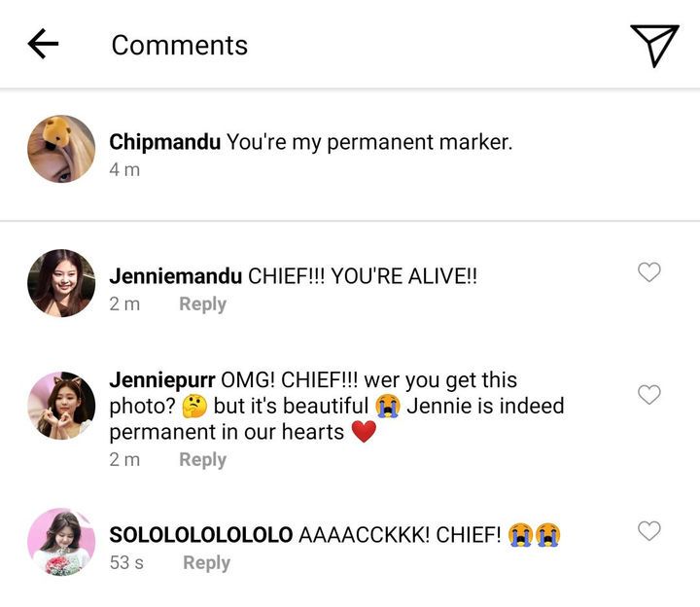Like SOLOLOLOLOLOLO's comment with heart

pyautogui.click(x=648, y=530)
